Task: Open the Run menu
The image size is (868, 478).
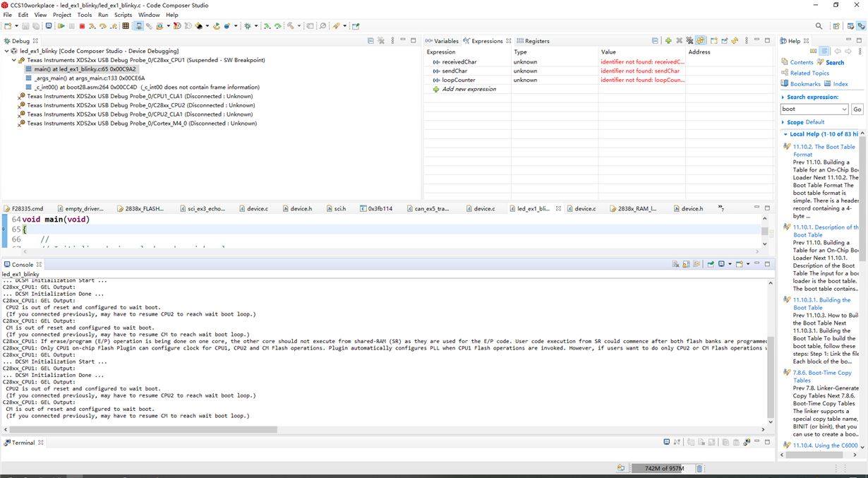Action: click(x=103, y=15)
